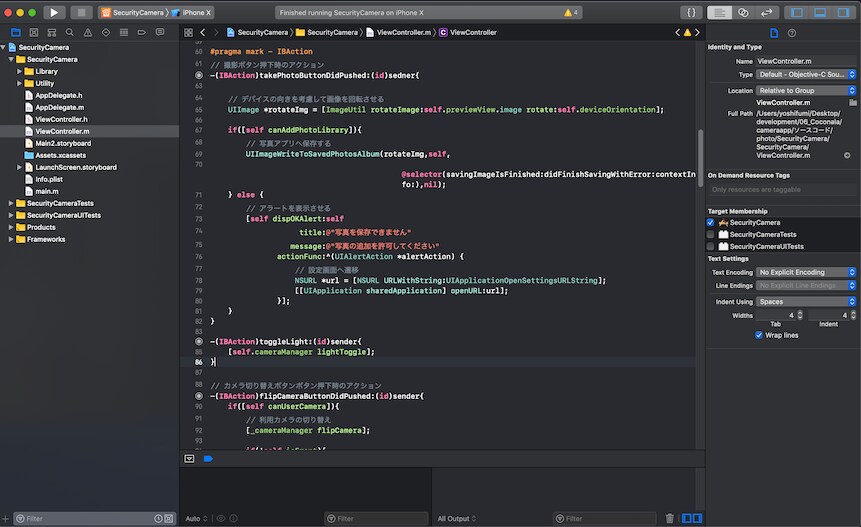The width and height of the screenshot is (861, 527).
Task: Open the find navigator magnifier icon
Action: coord(70,32)
